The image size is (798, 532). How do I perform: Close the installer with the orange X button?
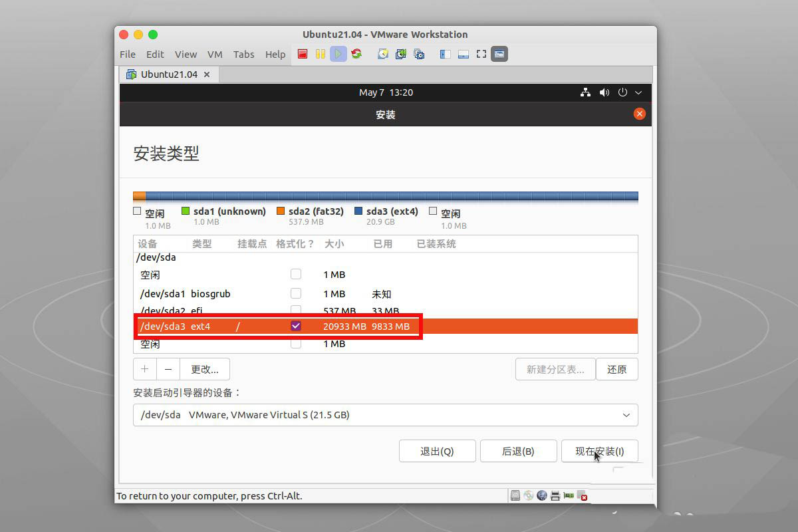click(640, 114)
